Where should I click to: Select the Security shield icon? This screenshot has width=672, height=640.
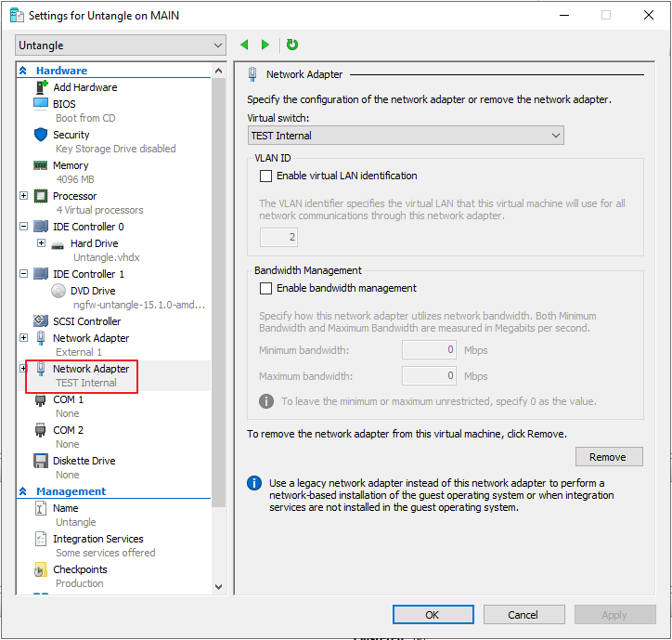[x=41, y=135]
